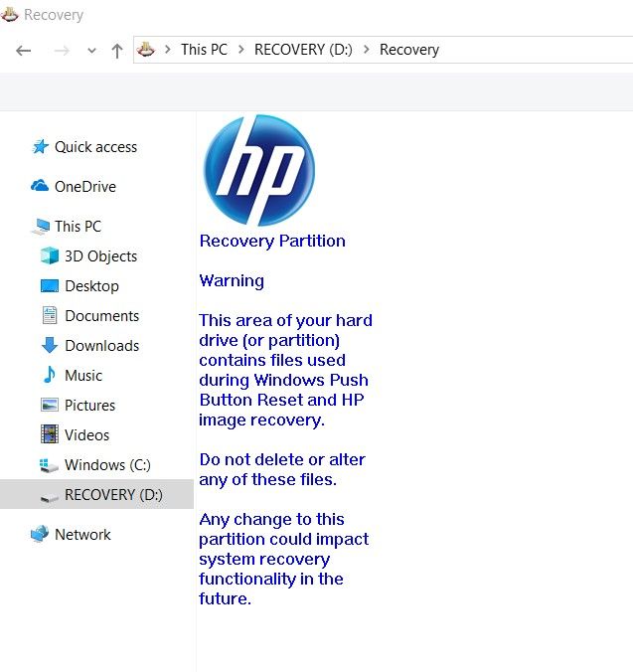This screenshot has width=633, height=672.
Task: Expand chevron after This PC in address bar
Action: tap(241, 50)
